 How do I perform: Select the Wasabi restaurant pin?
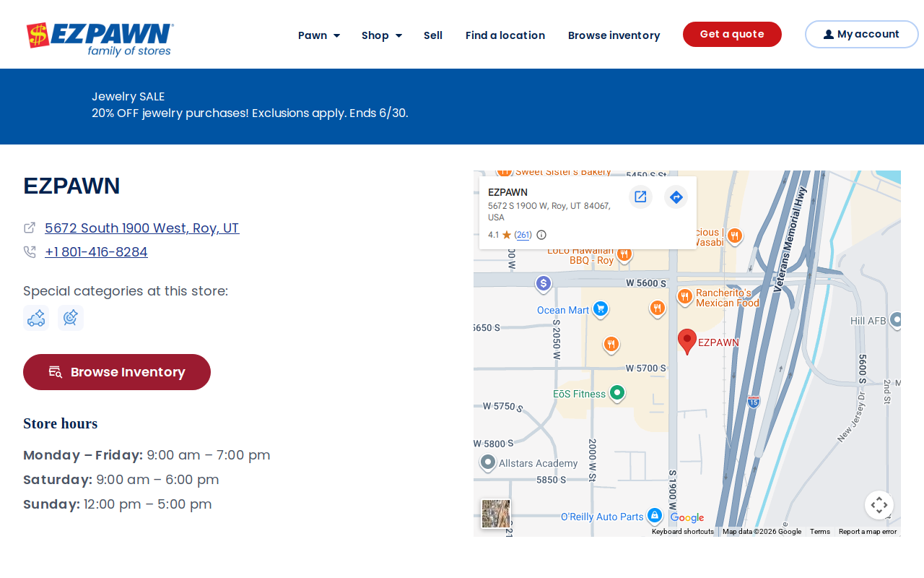734,236
